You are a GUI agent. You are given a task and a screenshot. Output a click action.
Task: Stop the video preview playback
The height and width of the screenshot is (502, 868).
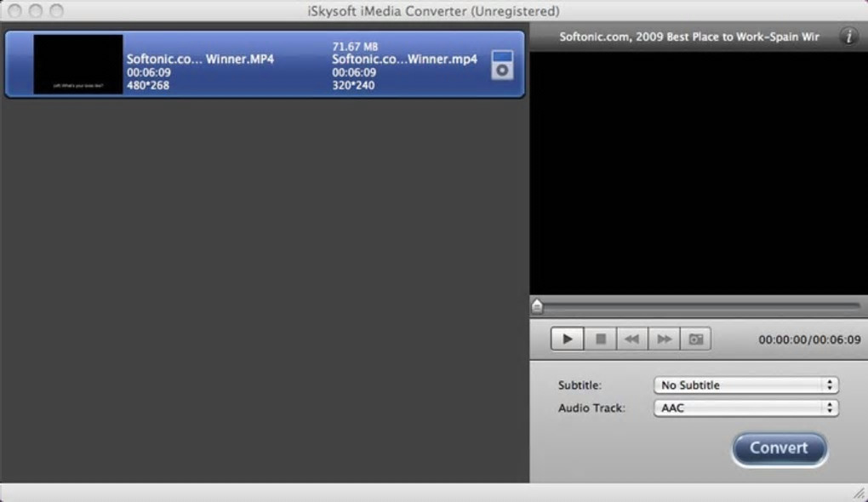pos(600,339)
